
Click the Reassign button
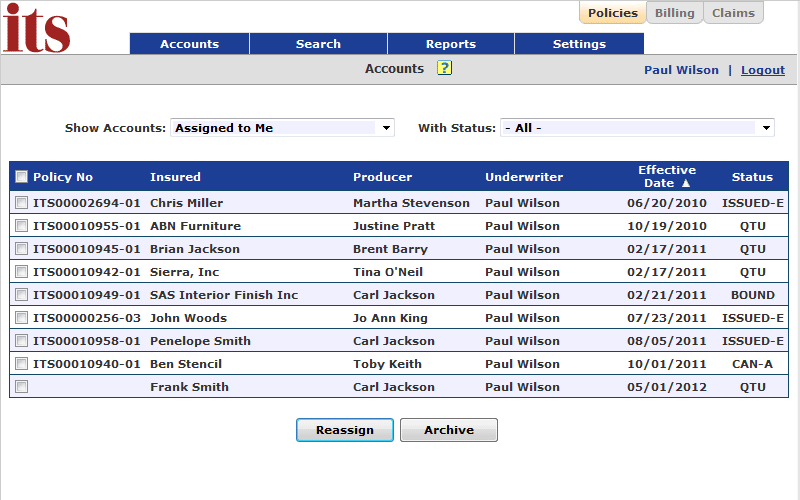(x=345, y=430)
